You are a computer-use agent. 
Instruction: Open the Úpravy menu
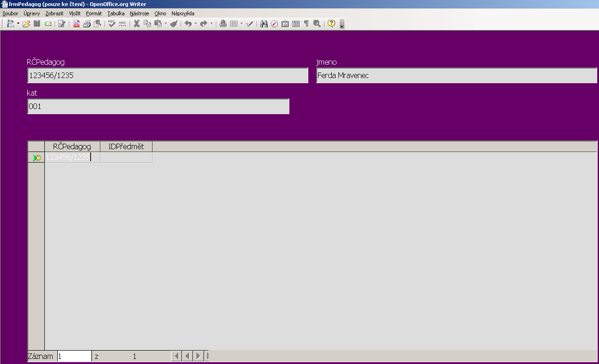coord(31,13)
